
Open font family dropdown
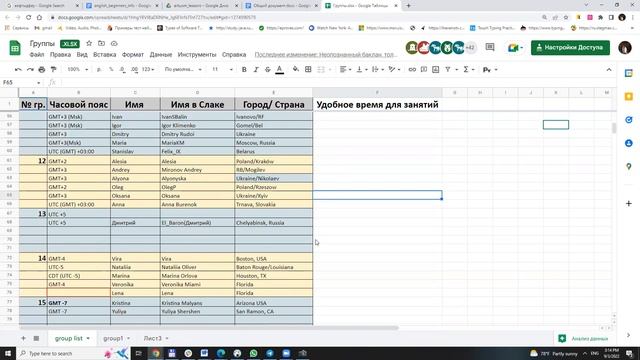(183, 70)
